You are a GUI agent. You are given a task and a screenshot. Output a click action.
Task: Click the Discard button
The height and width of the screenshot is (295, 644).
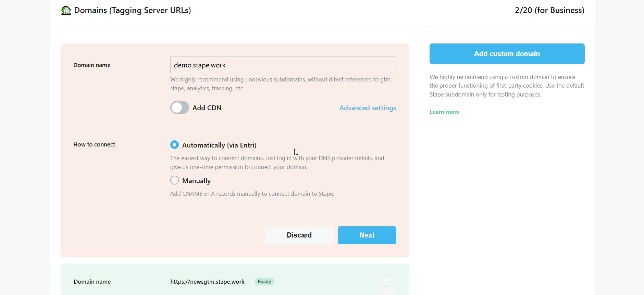299,235
